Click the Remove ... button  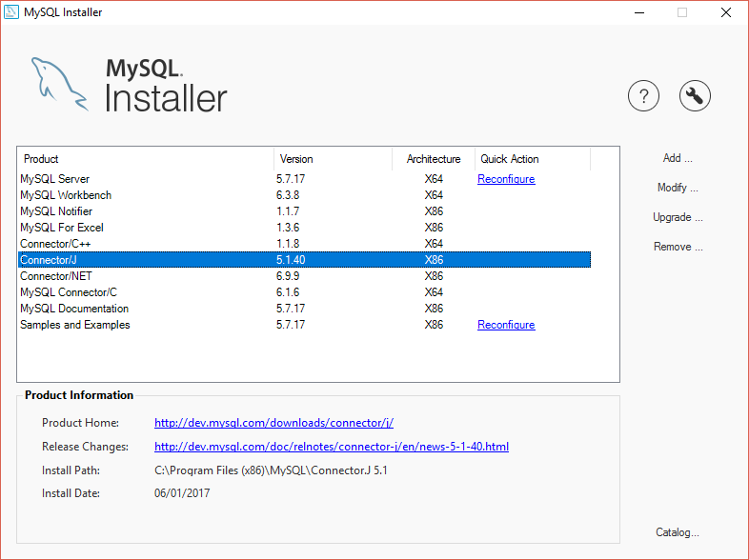[678, 247]
